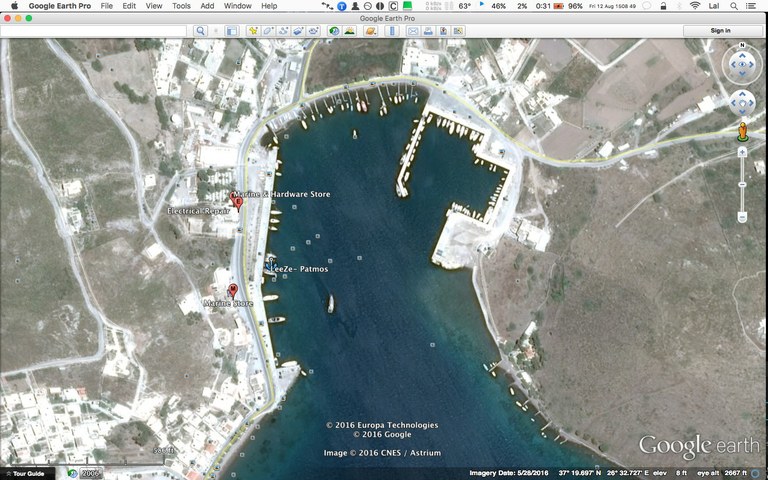
Task: Click the Add Polygon toolbar icon
Action: 268,31
